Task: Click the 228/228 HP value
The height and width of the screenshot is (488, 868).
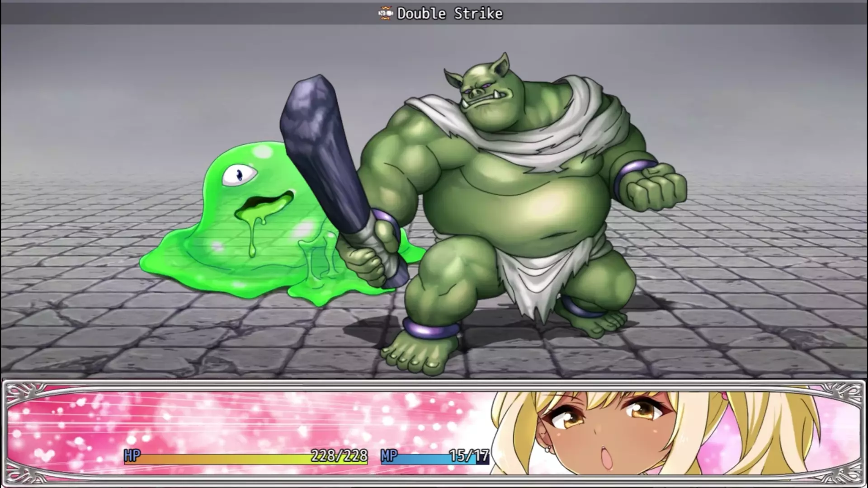Action: coord(339,456)
